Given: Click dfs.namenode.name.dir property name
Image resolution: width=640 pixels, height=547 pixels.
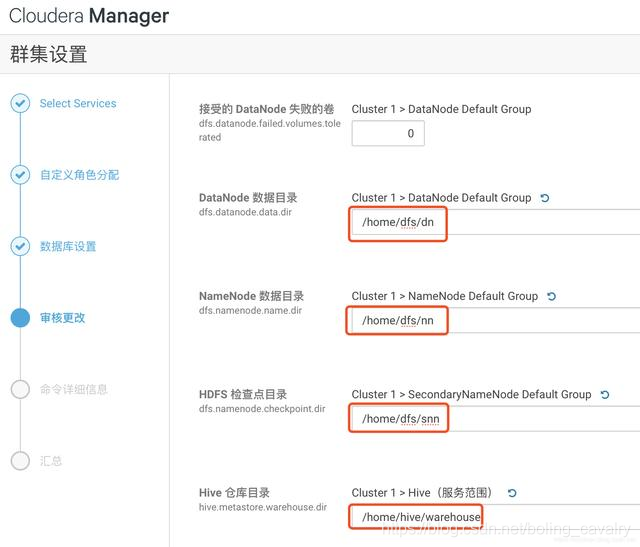Looking at the screenshot, I should [x=250, y=311].
